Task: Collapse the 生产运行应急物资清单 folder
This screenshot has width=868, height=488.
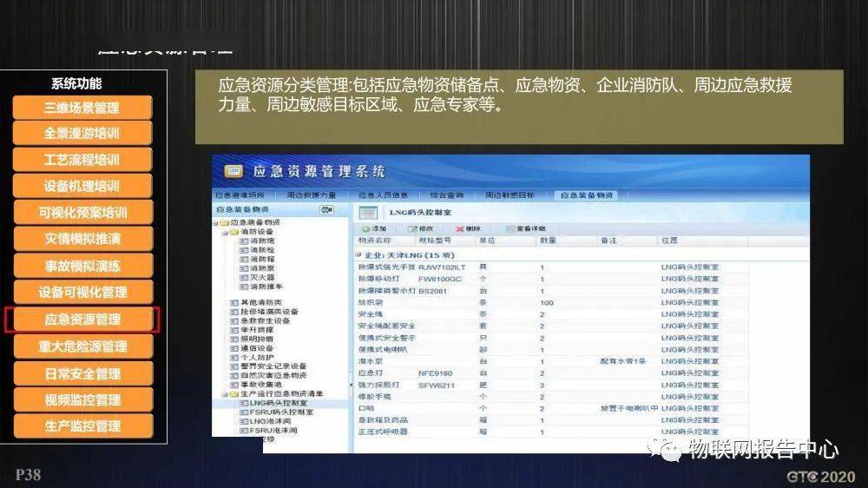Action: point(223,393)
